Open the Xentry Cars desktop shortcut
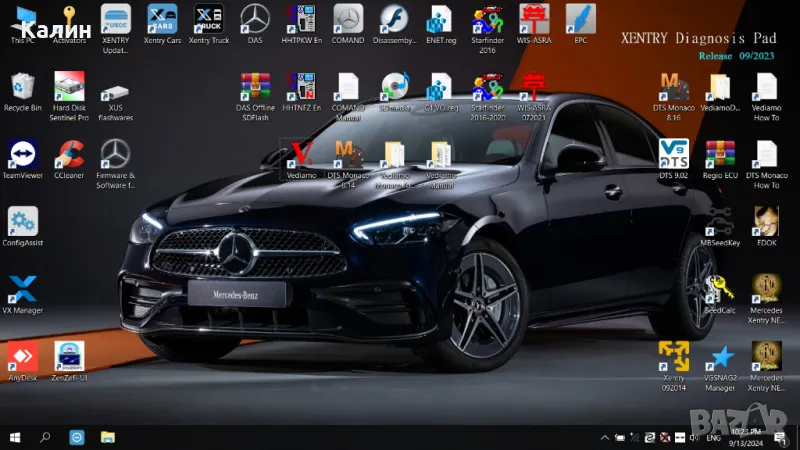The image size is (800, 450). pyautogui.click(x=162, y=20)
